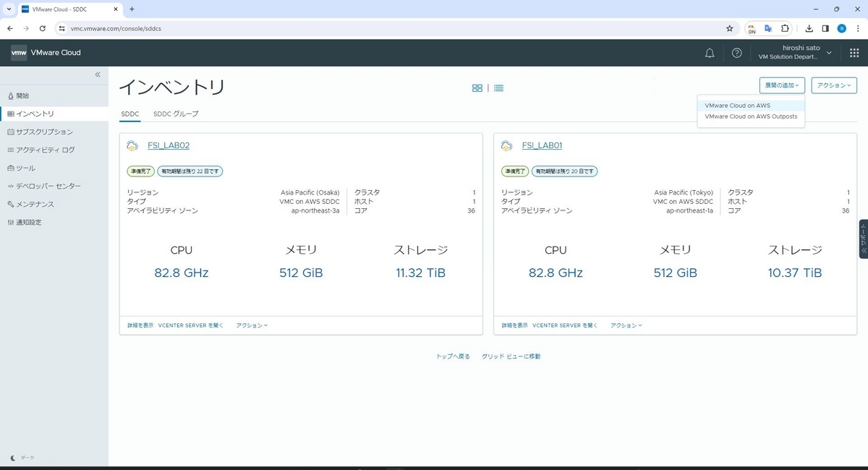Open the 展開の追加 dropdown button
Screen dimensions: 868x470
coord(782,85)
